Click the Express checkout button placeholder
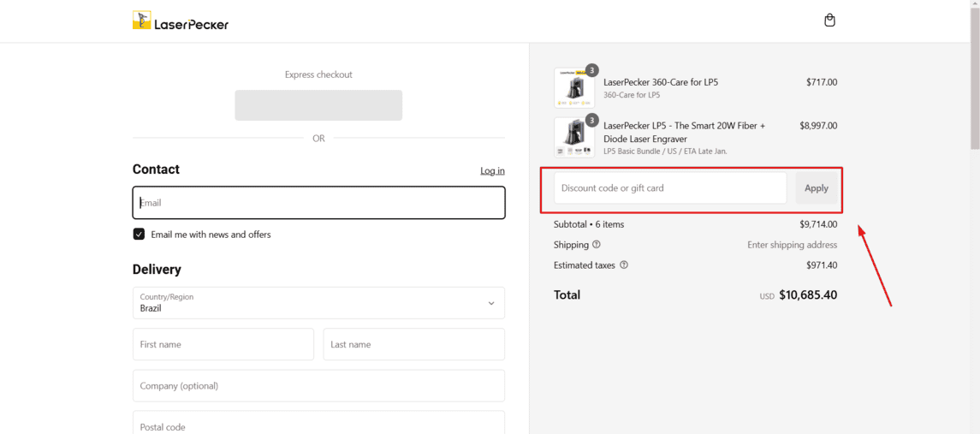Screen dimensions: 980x434 pos(318,105)
